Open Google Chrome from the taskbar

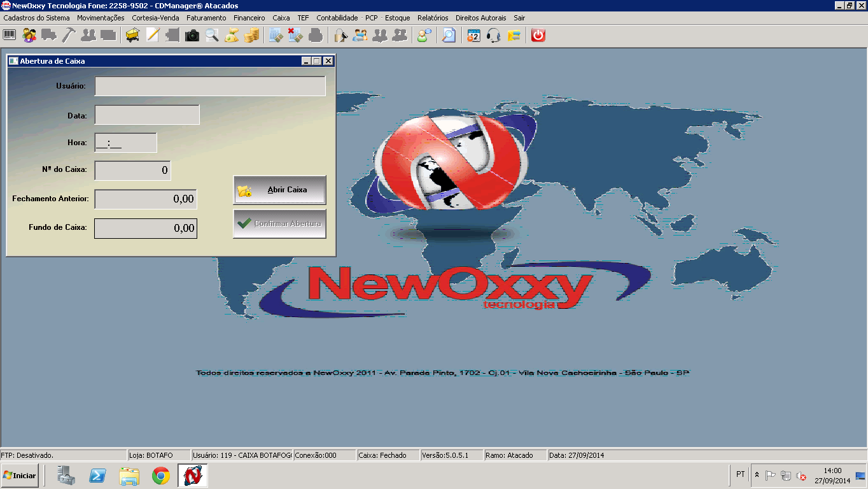pos(161,476)
